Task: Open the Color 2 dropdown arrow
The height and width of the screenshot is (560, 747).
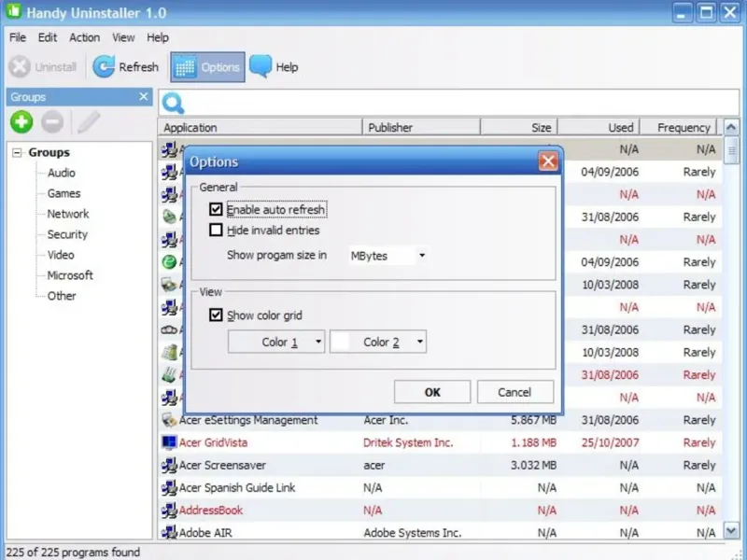Action: pos(419,342)
